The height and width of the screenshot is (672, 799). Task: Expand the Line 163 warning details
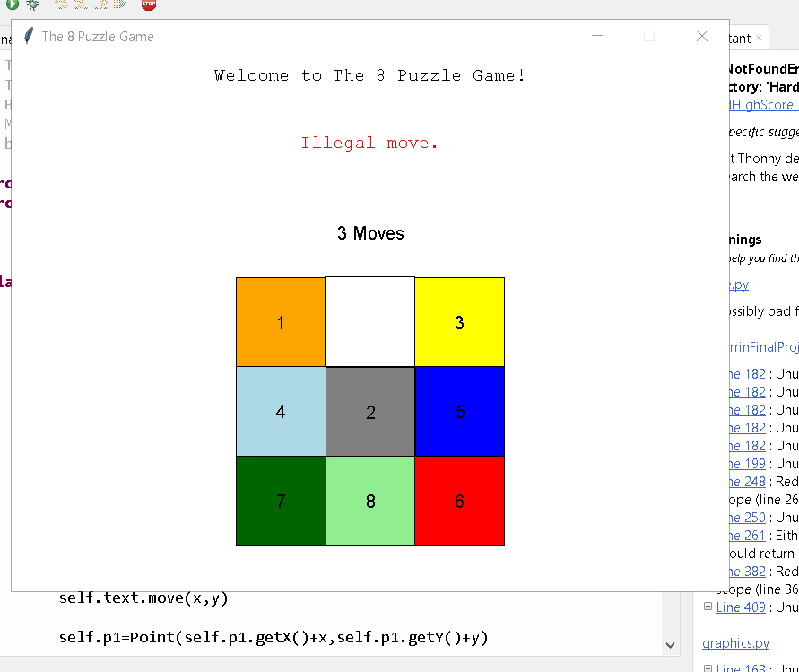pos(708,668)
